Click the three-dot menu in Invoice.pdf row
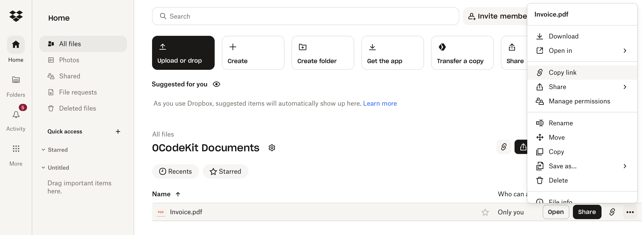Screen dimensions: 644x235 tap(630, 212)
